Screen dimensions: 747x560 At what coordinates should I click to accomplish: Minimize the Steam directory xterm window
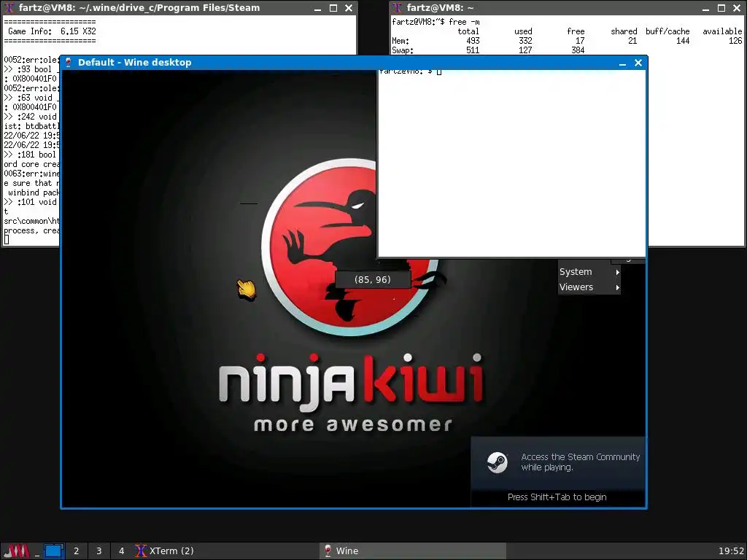(x=317, y=8)
